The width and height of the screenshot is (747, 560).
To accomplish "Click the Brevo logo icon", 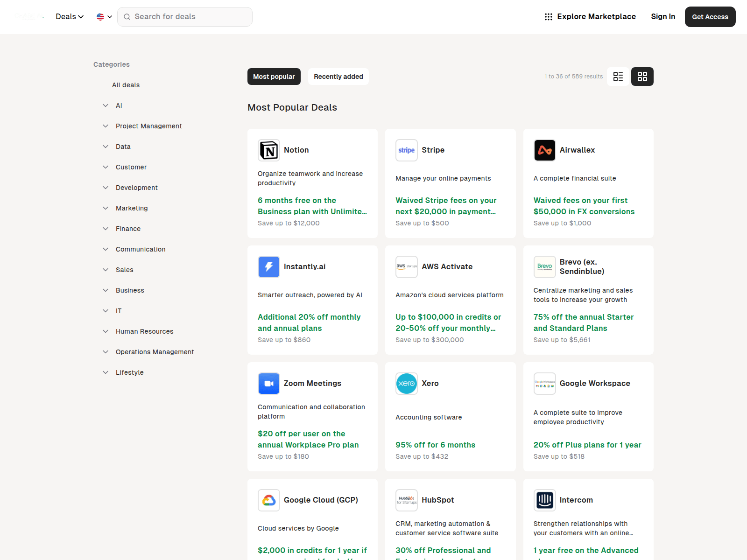I will (545, 267).
